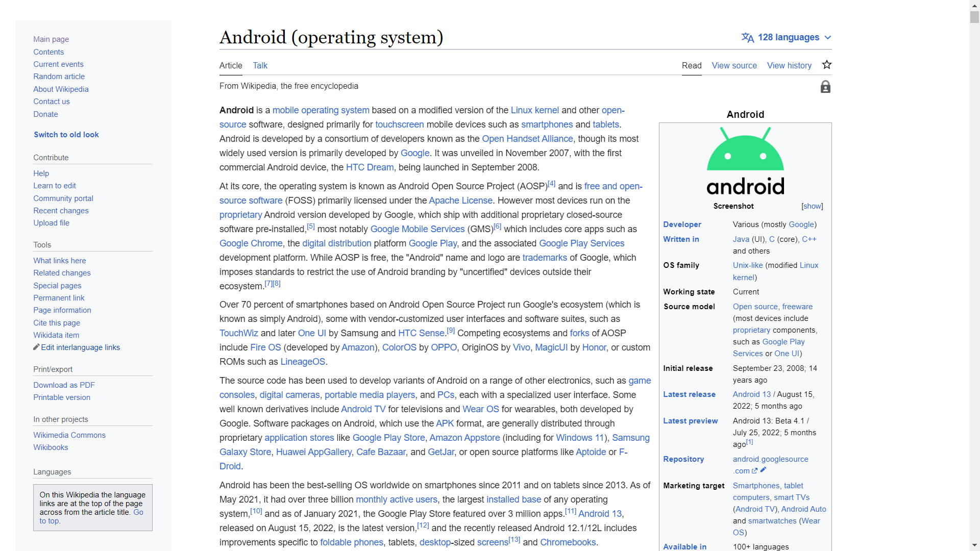This screenshot has width=980, height=551.
Task: Open Learn to edit link
Action: coord(55,186)
